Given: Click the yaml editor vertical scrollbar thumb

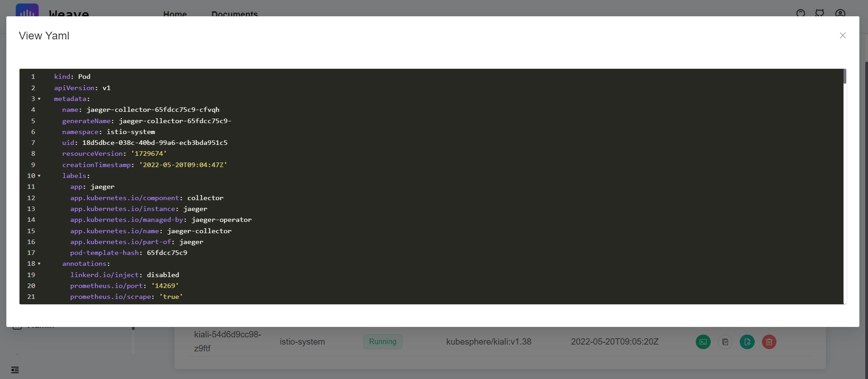Looking at the screenshot, I should coord(845,76).
